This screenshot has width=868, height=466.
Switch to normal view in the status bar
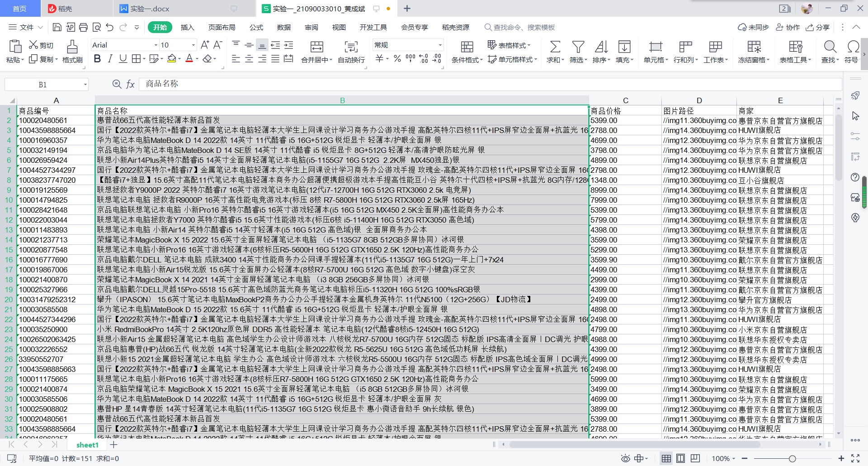coord(666,458)
